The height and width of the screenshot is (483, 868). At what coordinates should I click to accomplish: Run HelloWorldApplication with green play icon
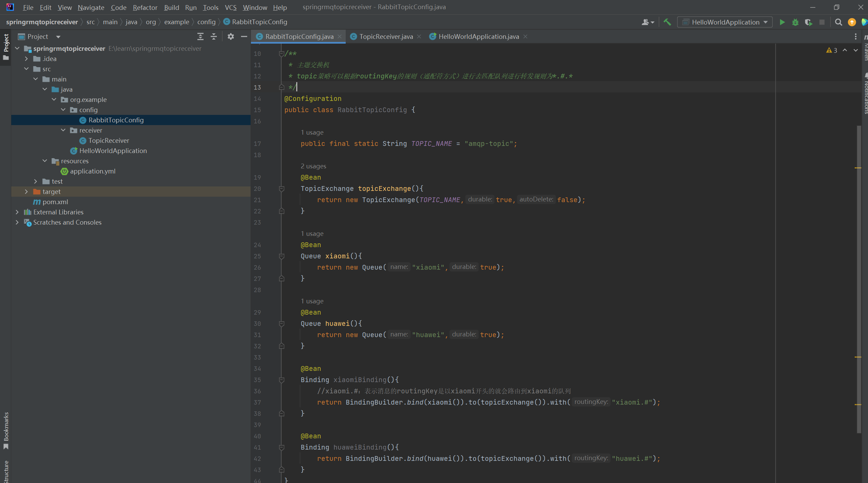(782, 22)
